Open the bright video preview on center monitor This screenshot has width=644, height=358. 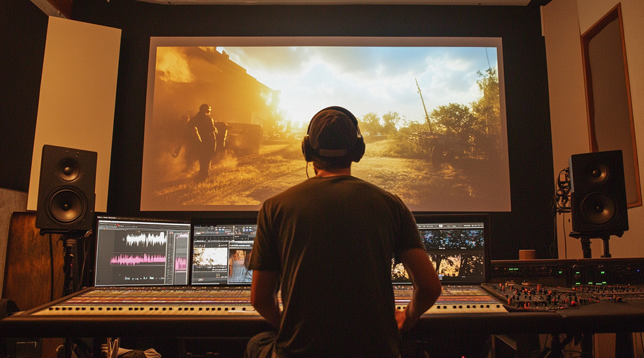[x=210, y=257]
